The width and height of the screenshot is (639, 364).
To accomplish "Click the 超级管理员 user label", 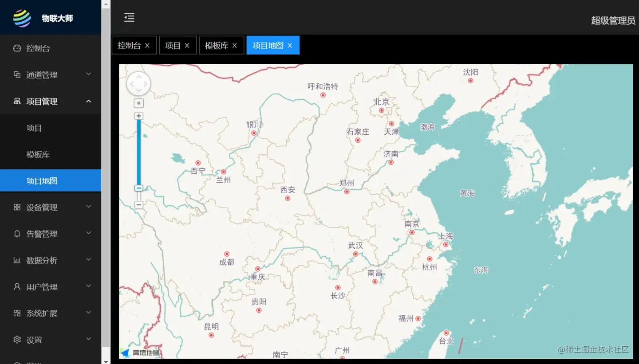I will click(x=613, y=20).
